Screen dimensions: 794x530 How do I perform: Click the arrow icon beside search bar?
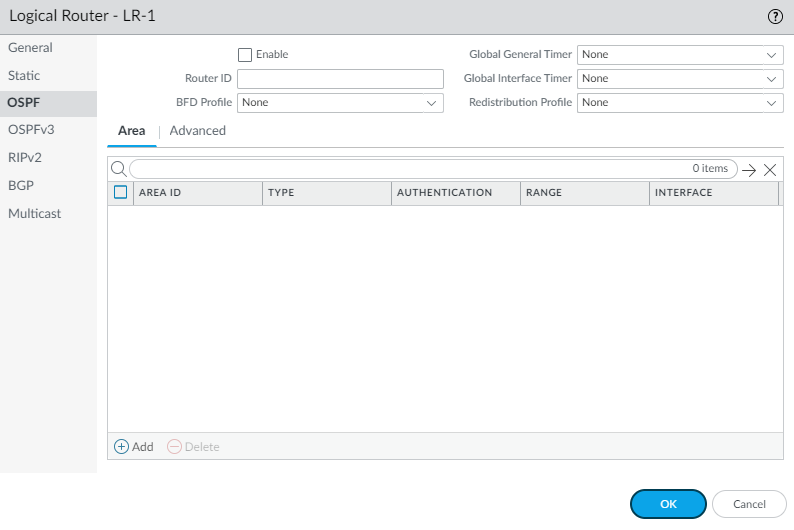(x=749, y=170)
